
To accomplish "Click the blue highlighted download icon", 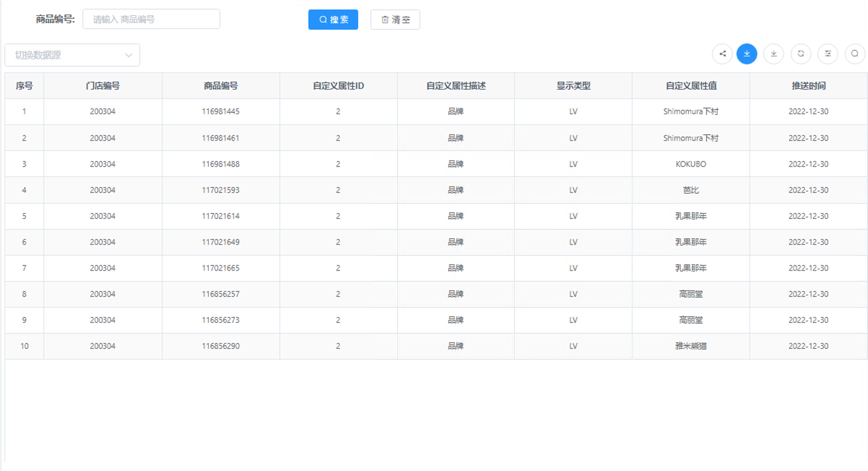I will click(x=746, y=54).
